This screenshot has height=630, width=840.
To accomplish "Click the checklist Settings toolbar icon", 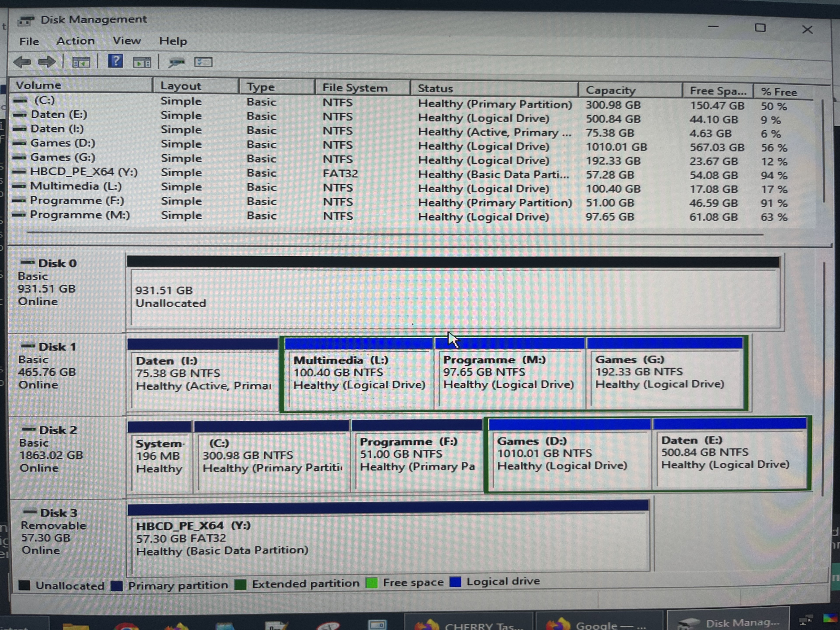I will pyautogui.click(x=203, y=62).
